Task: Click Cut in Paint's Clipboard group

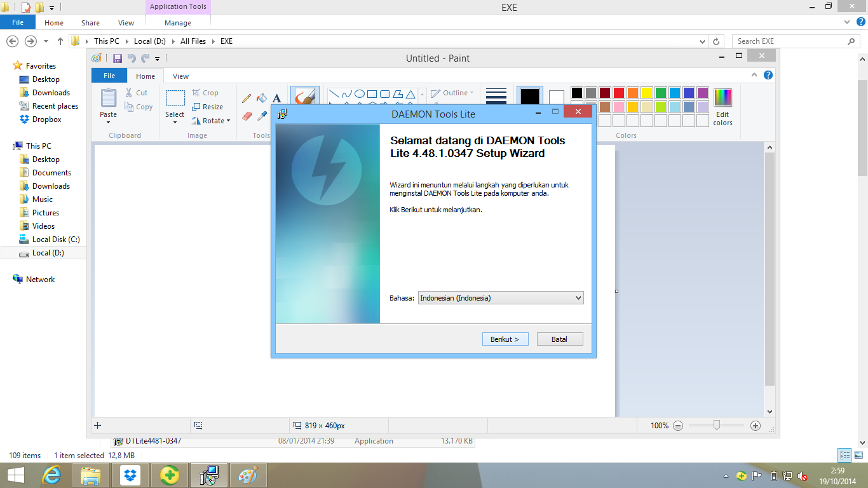Action: [x=136, y=93]
